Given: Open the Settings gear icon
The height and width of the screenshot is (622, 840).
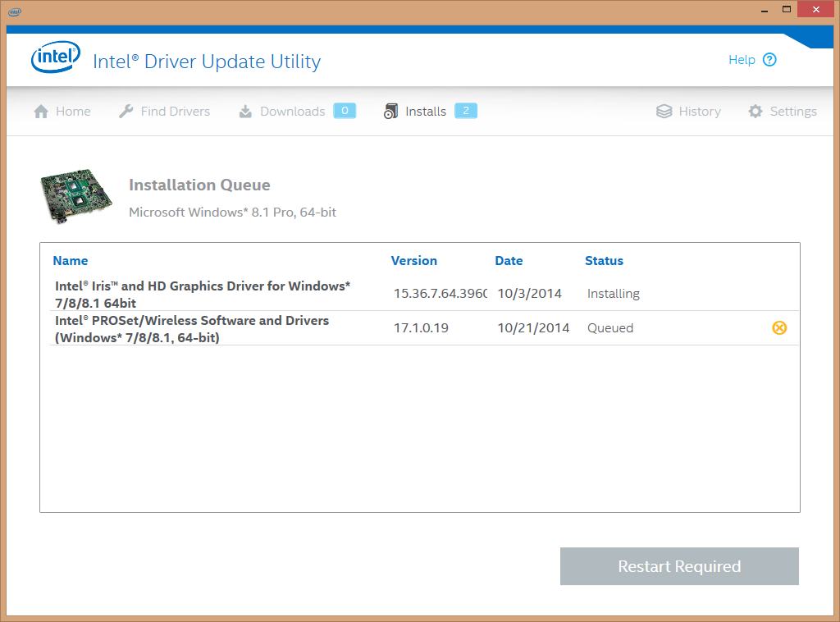Looking at the screenshot, I should [x=755, y=111].
